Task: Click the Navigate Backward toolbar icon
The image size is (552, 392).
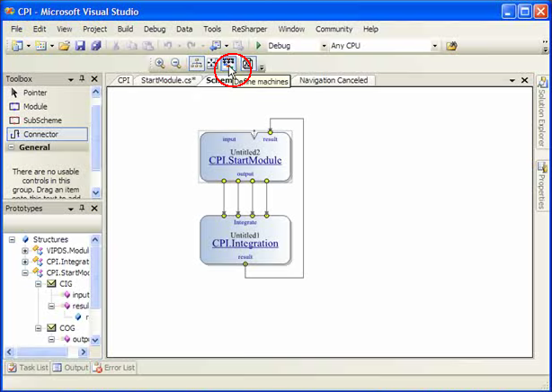Action: click(x=216, y=46)
